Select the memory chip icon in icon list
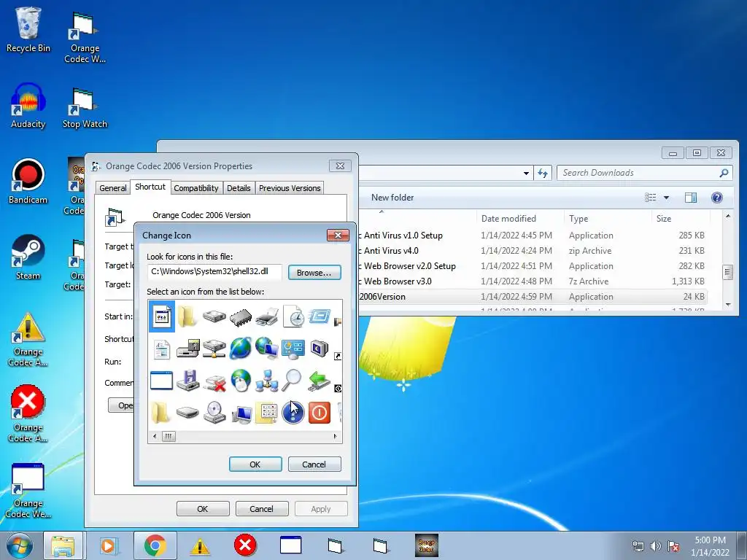This screenshot has width=747, height=560. point(241,316)
